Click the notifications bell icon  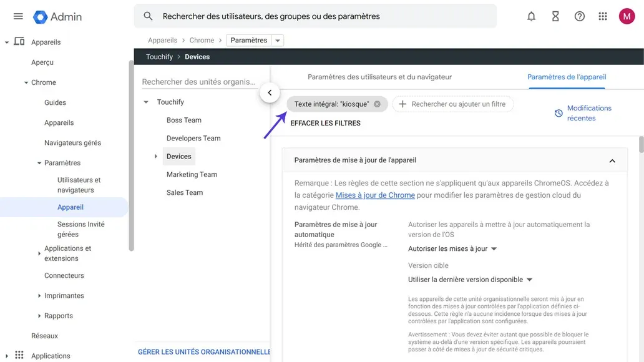(531, 16)
